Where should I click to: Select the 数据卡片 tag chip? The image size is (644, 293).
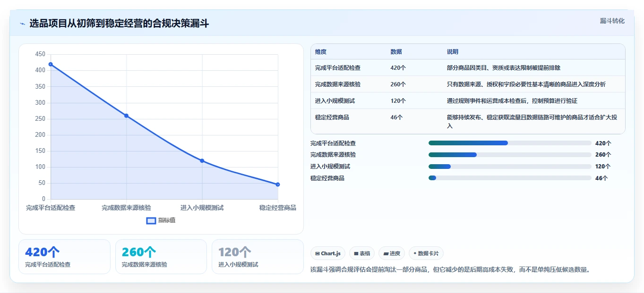[426, 253]
